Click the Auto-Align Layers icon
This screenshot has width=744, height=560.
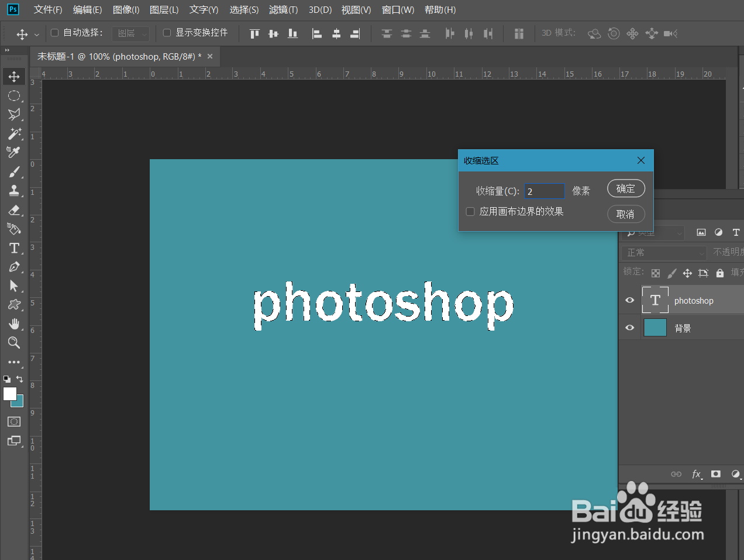coord(519,33)
